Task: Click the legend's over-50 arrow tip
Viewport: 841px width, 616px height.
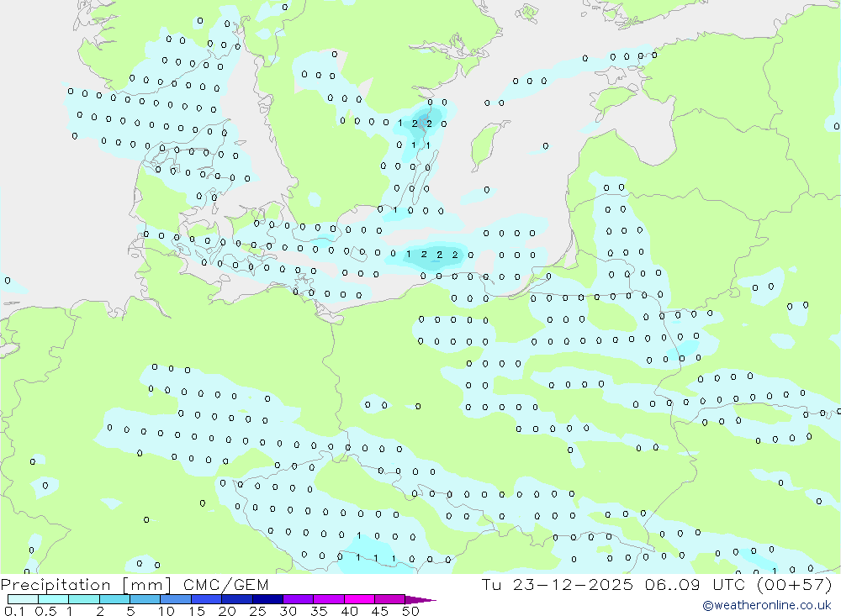Action: click(x=420, y=600)
